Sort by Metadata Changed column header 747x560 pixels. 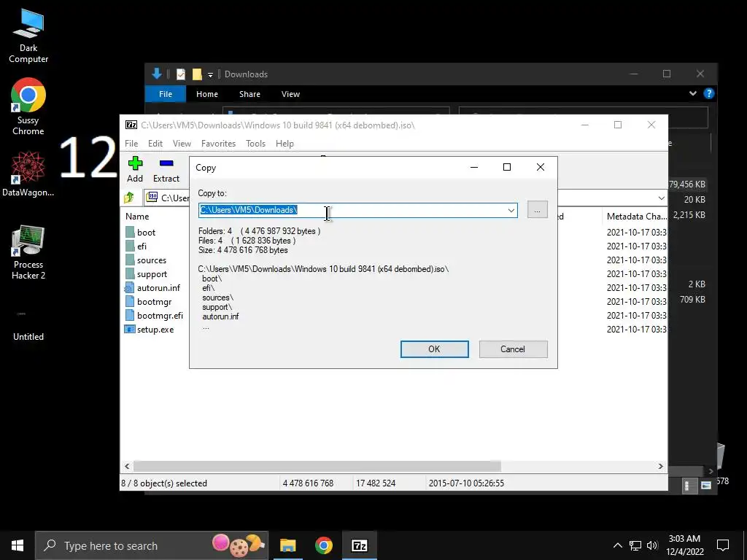tap(635, 216)
